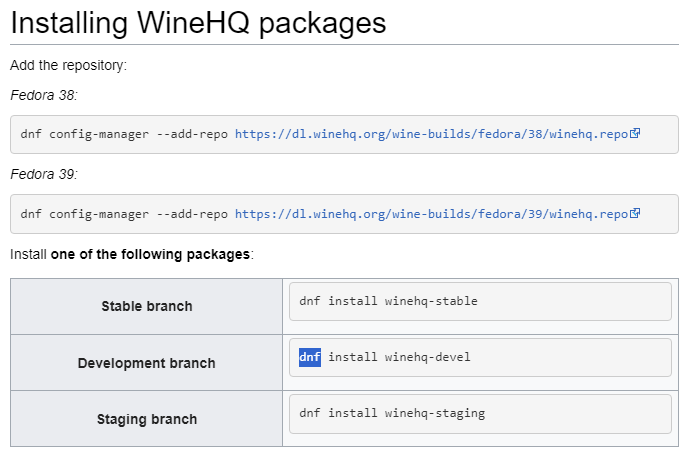Image resolution: width=690 pixels, height=460 pixels.
Task: Click the 'Add the repository:' text
Action: [68, 65]
